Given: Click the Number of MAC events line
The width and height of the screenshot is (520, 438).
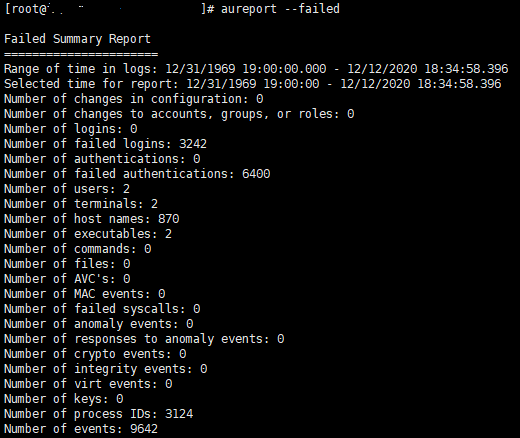Looking at the screenshot, I should 84,294.
